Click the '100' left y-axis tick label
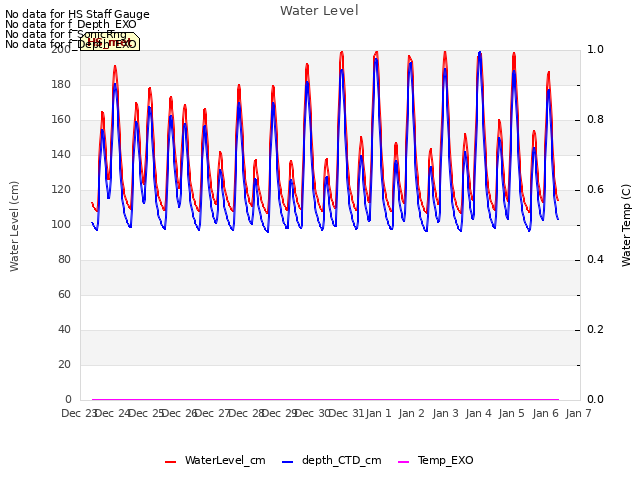640x480 pixels. coord(61,224)
